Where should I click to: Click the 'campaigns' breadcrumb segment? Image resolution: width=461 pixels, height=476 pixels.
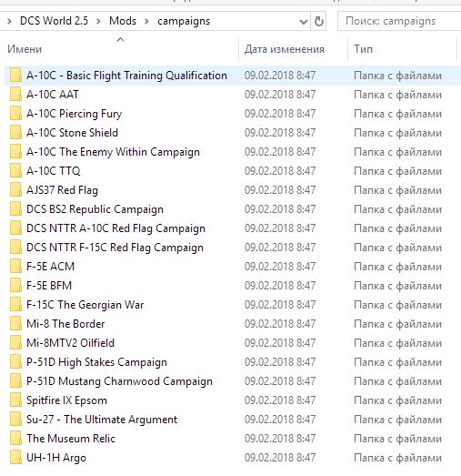point(184,21)
